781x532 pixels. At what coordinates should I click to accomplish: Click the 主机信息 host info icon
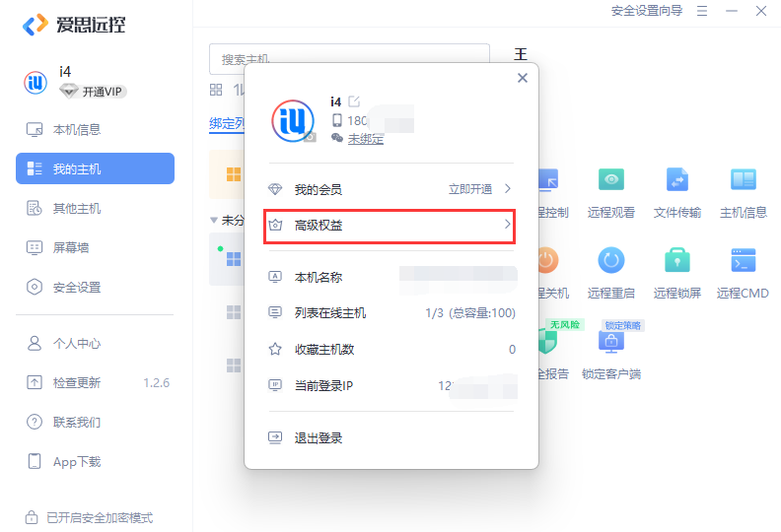pyautogui.click(x=743, y=180)
